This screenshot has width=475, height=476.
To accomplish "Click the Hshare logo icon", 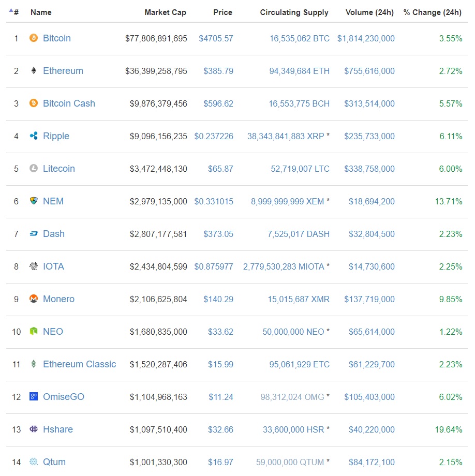I will (34, 429).
